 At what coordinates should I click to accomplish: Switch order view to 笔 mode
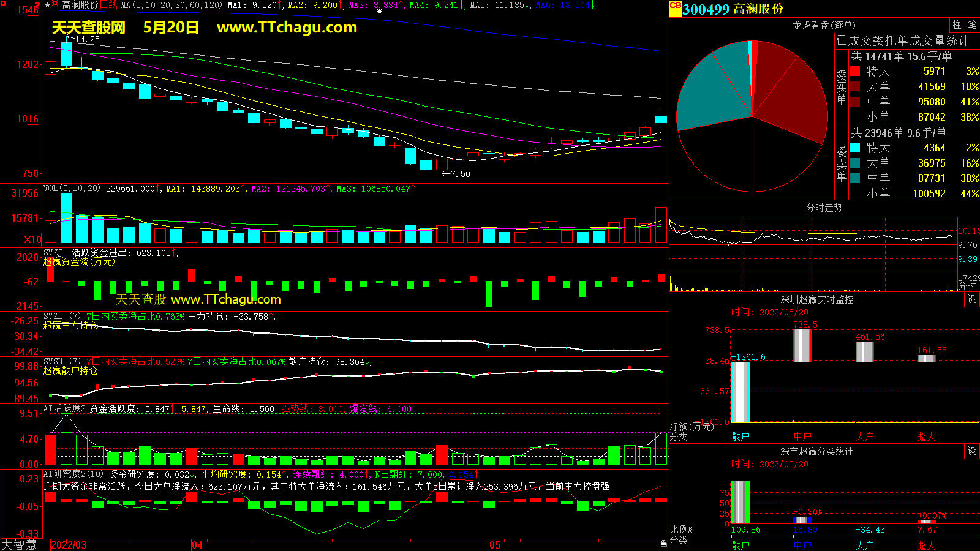[972, 25]
